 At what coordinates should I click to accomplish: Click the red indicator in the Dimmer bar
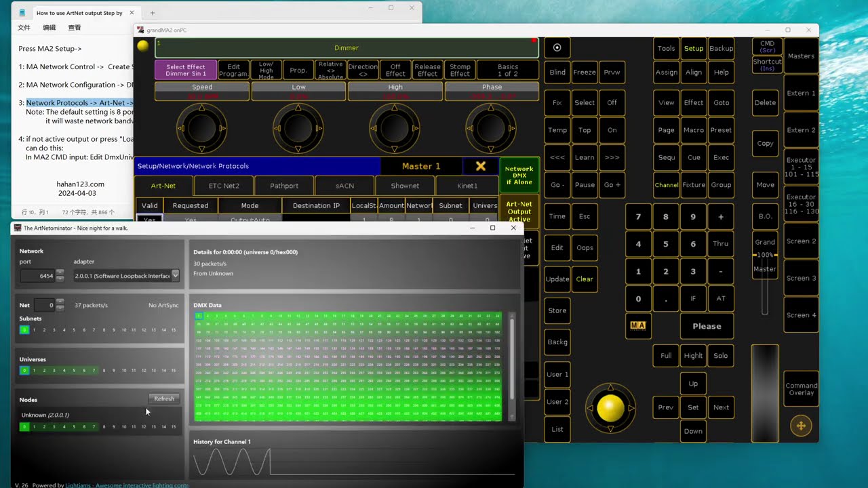(x=534, y=41)
